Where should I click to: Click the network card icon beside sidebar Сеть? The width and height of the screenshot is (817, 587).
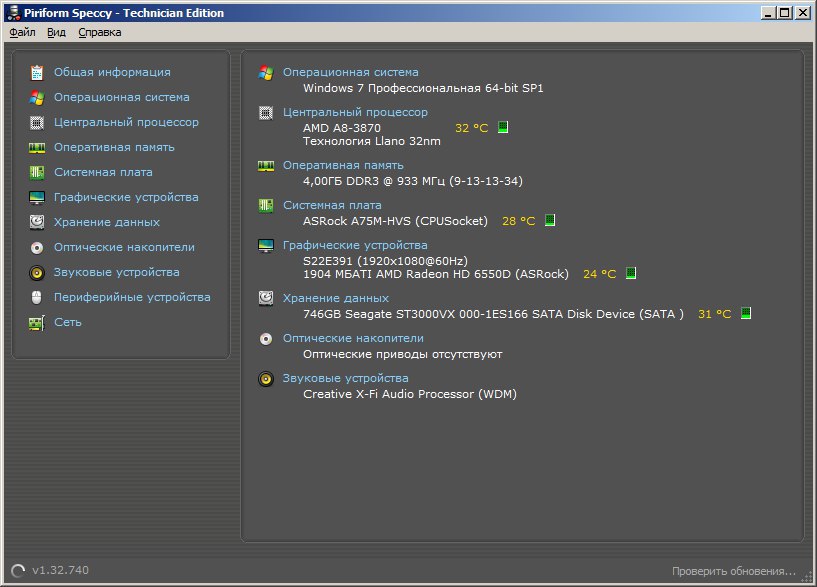36,323
